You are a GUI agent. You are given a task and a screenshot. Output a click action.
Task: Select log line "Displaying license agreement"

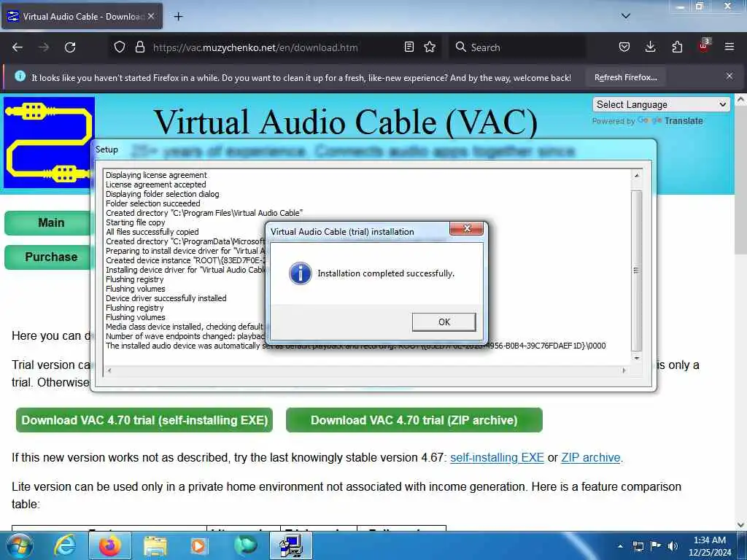click(156, 175)
